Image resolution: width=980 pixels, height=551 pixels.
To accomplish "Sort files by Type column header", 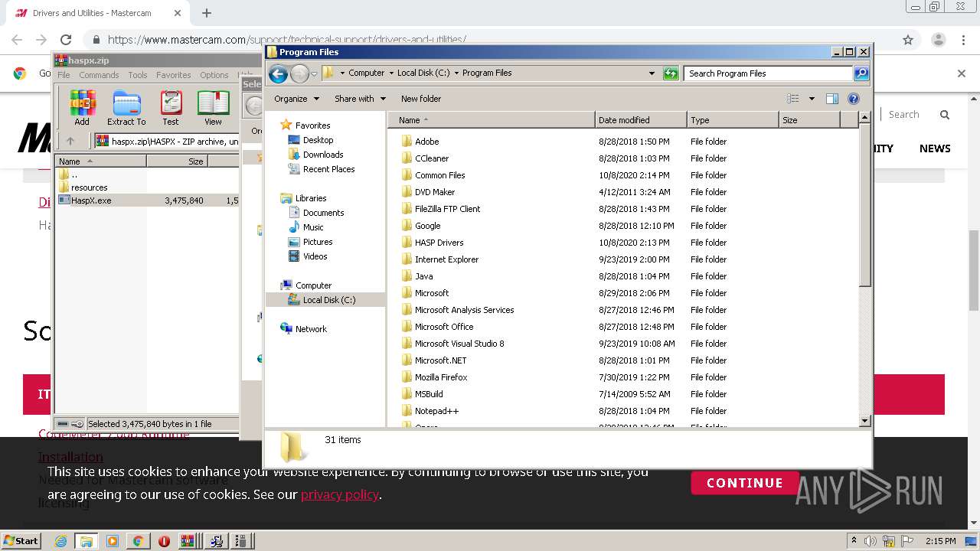I will (733, 120).
